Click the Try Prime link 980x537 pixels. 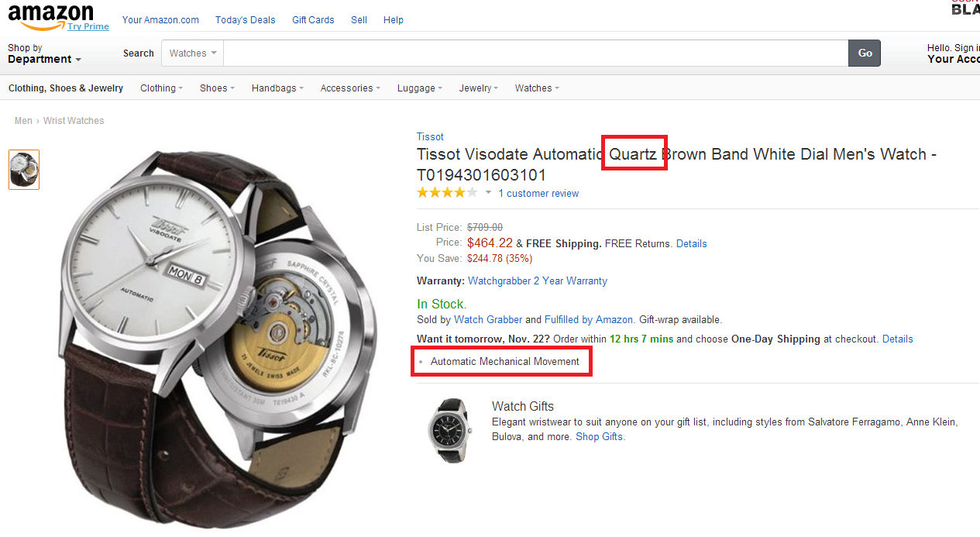(88, 26)
